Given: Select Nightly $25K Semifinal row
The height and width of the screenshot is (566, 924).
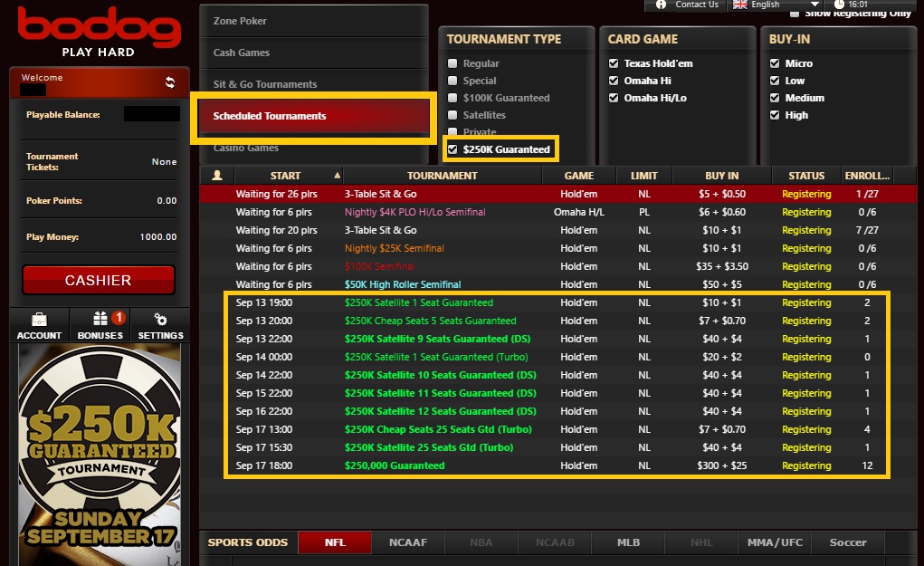Looking at the screenshot, I should [558, 248].
